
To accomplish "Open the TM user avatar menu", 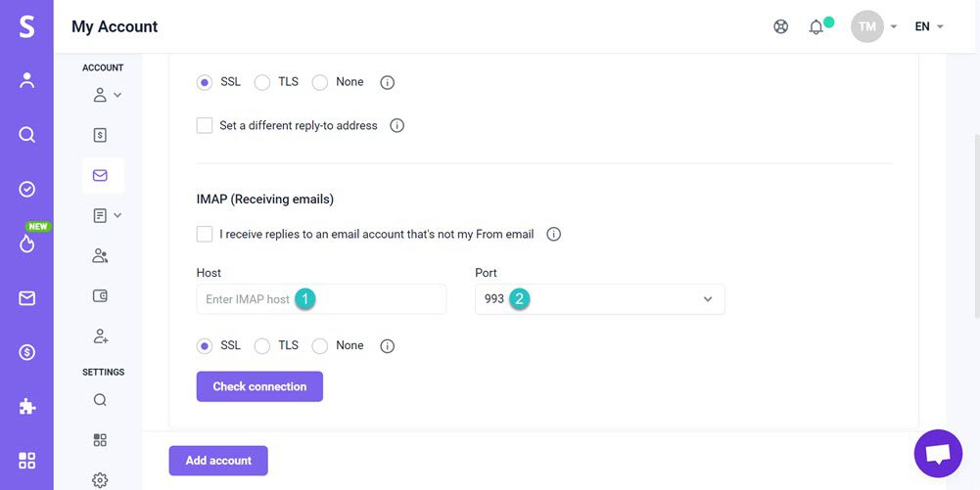I will coord(867,26).
